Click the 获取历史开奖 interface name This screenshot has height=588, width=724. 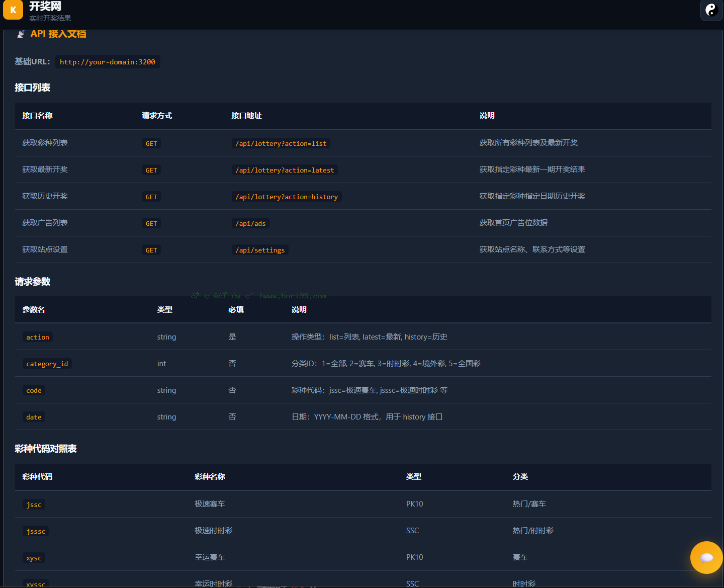coord(45,196)
